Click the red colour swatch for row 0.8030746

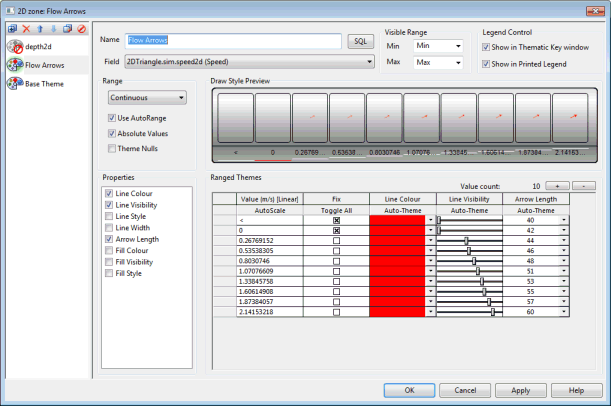click(397, 261)
